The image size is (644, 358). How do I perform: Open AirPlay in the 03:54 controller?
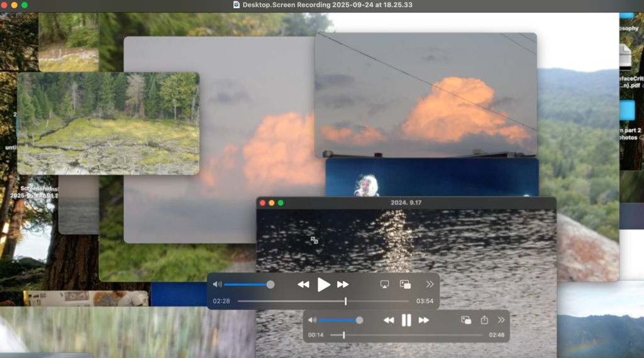pyautogui.click(x=384, y=284)
